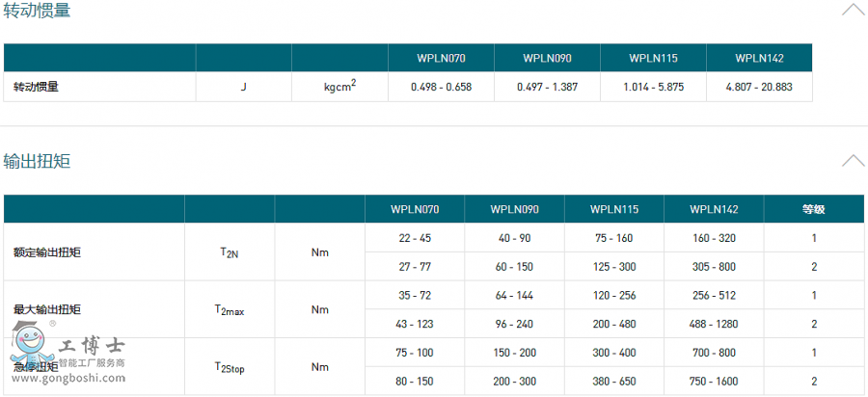Click the T2N symbol cell
Image resolution: width=868 pixels, height=397 pixels.
point(229,252)
